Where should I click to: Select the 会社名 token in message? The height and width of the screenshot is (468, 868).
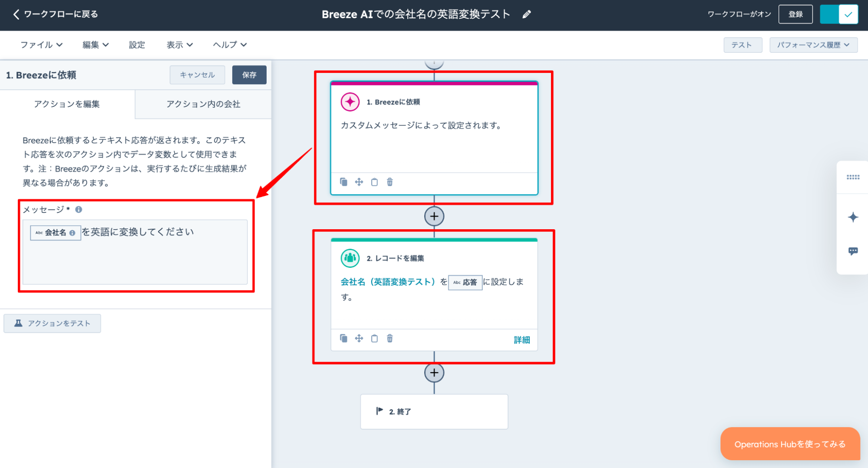[x=55, y=233]
